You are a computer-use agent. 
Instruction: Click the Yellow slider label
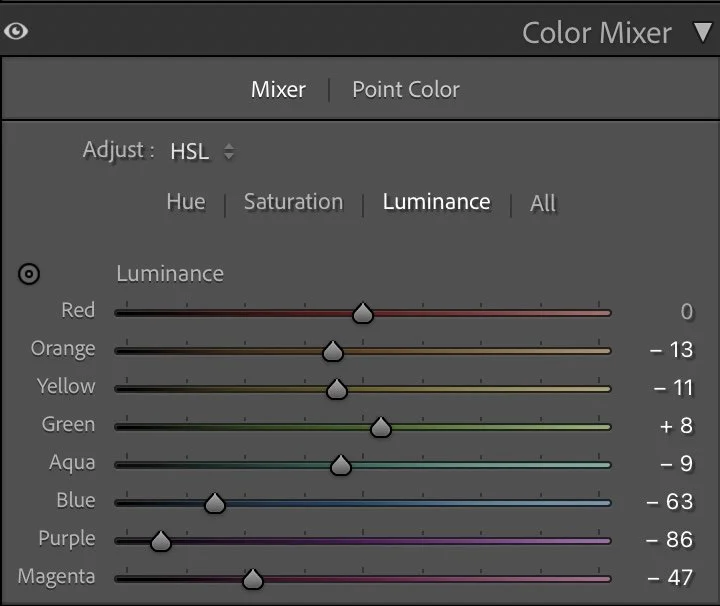(66, 387)
